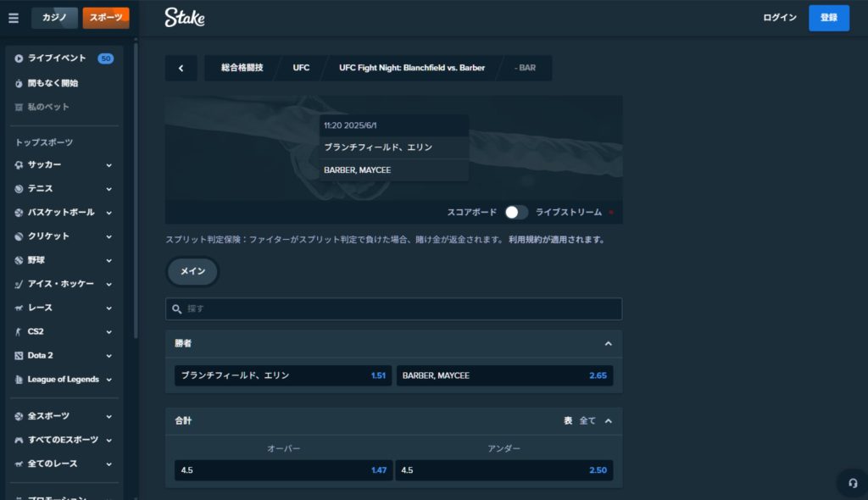Viewport: 868px width, 500px height.
Task: Open UFC Fight Night: Blanchfield vs. Barber breadcrumb
Action: coord(412,68)
